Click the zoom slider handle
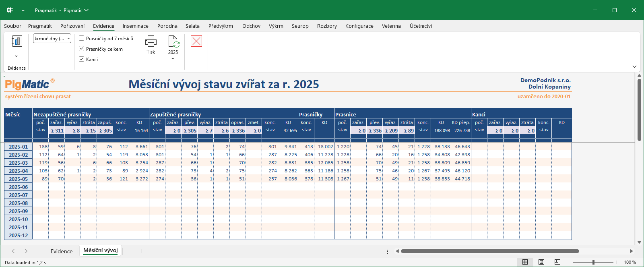Screen dimensions: 644x267 (593, 262)
